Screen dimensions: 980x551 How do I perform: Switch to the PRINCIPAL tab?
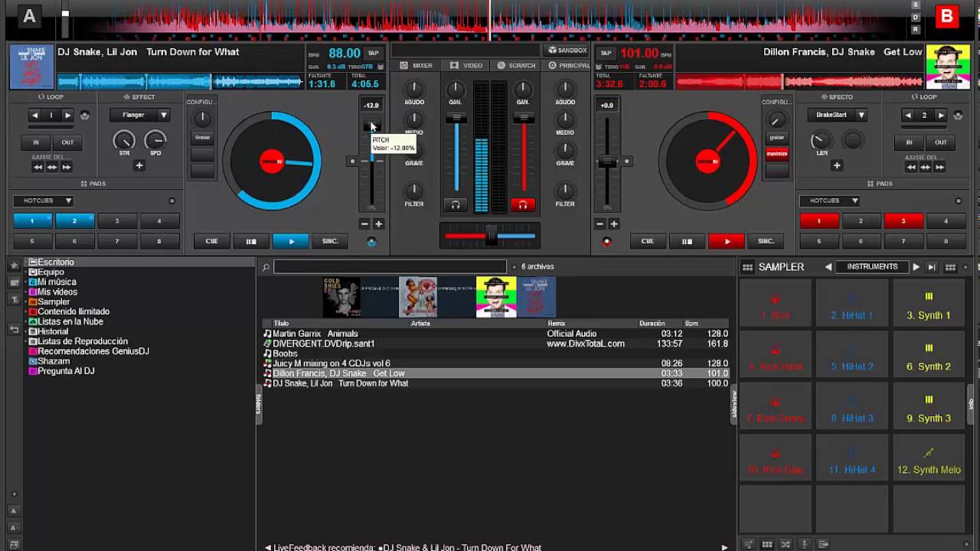coord(569,66)
